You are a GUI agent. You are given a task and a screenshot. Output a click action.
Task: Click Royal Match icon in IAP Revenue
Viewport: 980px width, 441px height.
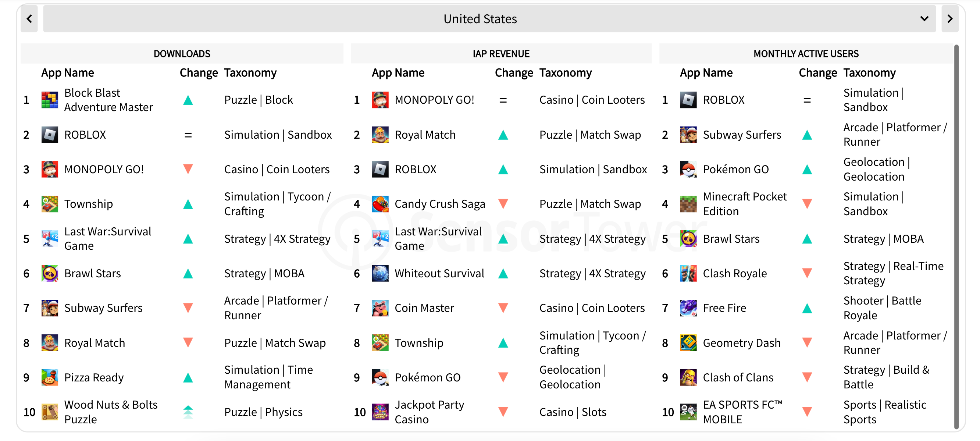(380, 135)
